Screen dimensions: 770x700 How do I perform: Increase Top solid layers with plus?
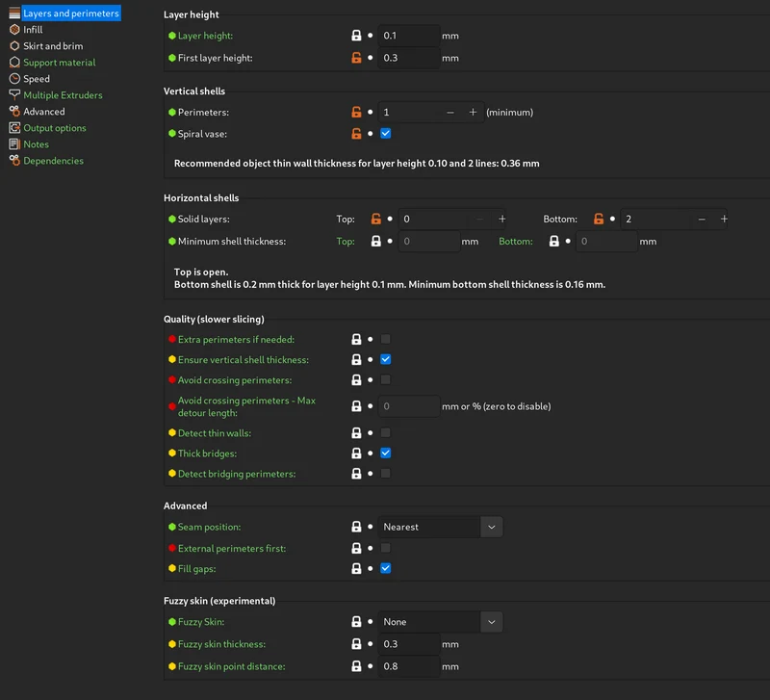tap(502, 220)
